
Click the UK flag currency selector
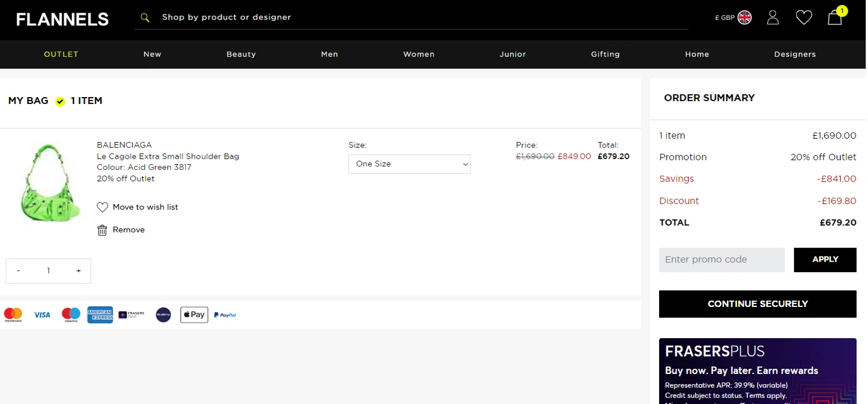click(744, 18)
